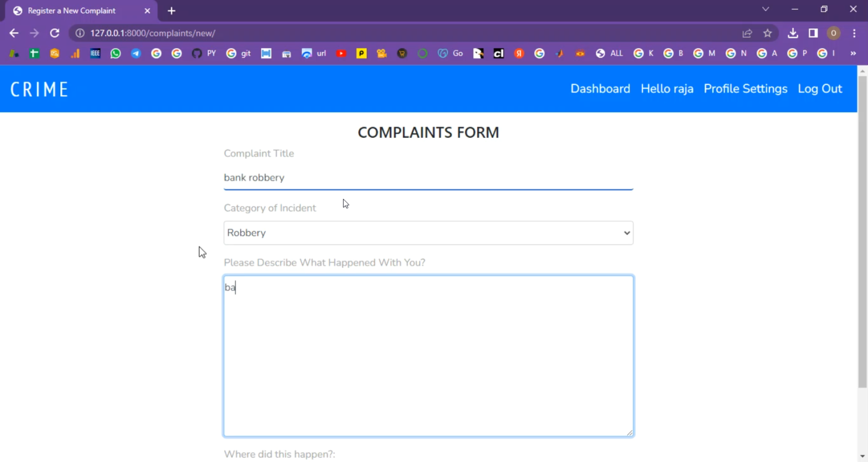Screen dimensions: 868x462
Task: Open the ALL globe bookmark
Action: [x=609, y=53]
